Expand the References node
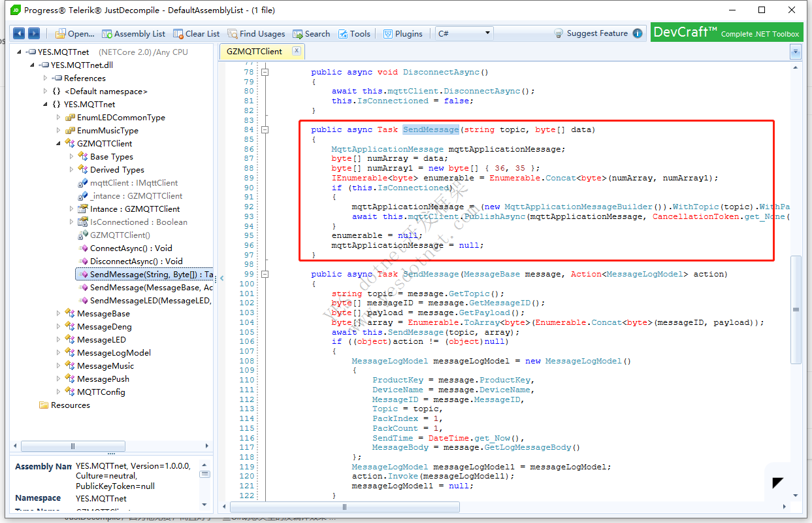Image resolution: width=812 pixels, height=523 pixels. coord(46,78)
